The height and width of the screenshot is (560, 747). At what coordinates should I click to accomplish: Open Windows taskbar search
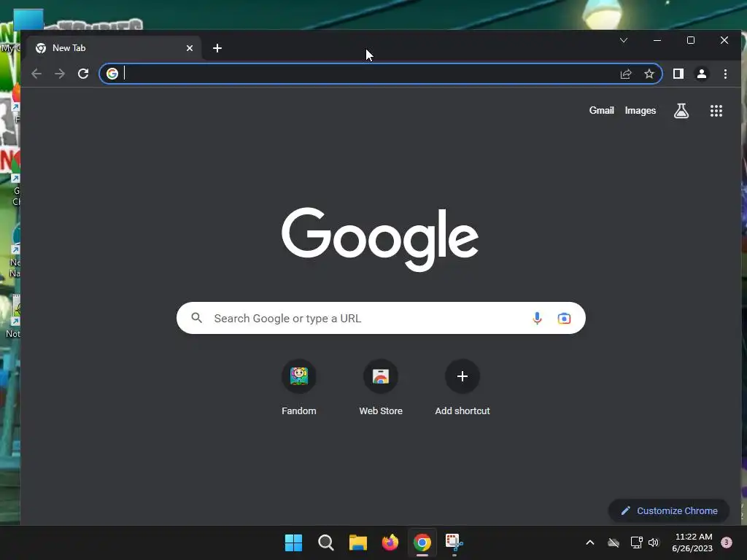click(x=326, y=542)
